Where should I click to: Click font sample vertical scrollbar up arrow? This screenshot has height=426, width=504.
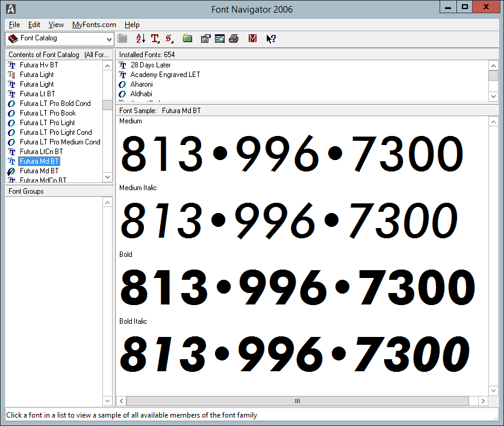(493, 122)
